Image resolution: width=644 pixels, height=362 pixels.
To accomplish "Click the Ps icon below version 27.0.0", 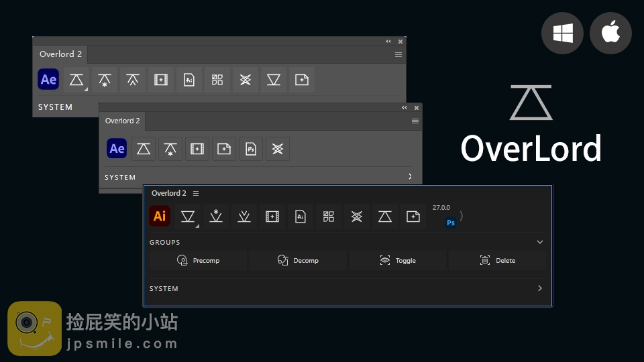I will (x=451, y=223).
